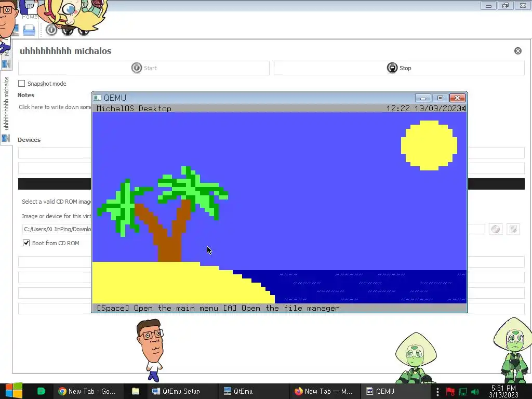Show hidden tray icons via three dots
This screenshot has height=399, width=532.
437,392
